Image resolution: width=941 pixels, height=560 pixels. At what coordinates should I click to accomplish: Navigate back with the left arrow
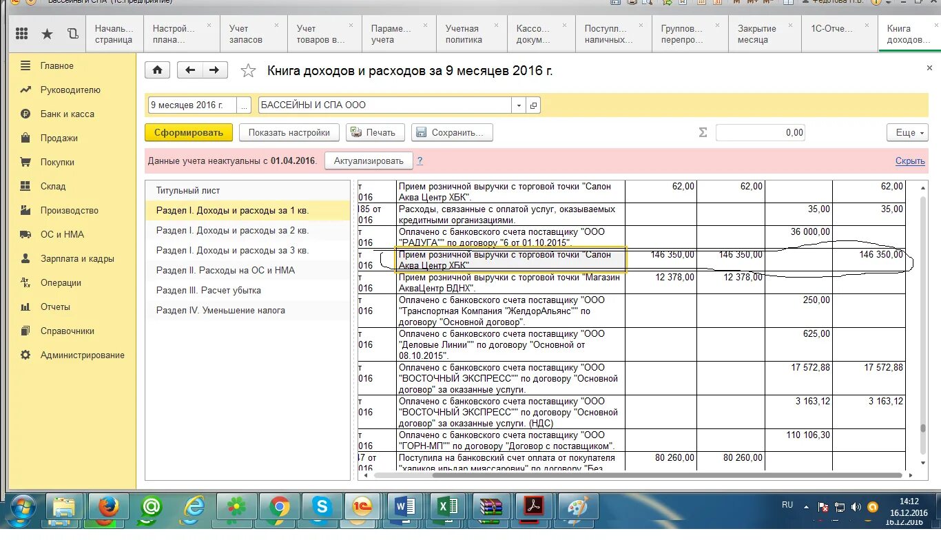pyautogui.click(x=190, y=70)
